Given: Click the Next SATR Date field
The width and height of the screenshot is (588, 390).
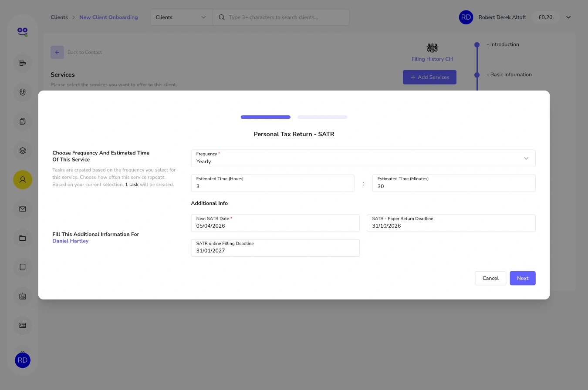Looking at the screenshot, I should 275,223.
